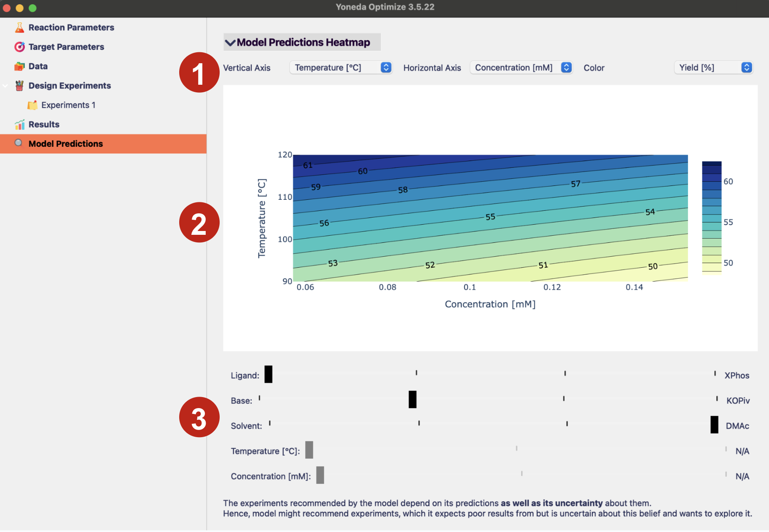Click the Concentration [mM] axis title
The image size is (769, 532).
coord(490,304)
